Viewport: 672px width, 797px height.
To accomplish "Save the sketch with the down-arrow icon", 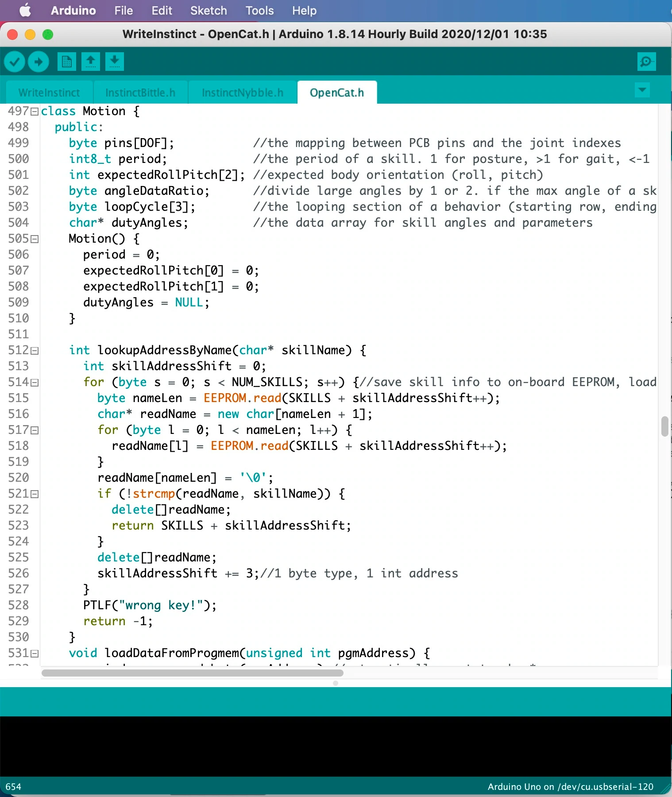I will pyautogui.click(x=115, y=62).
